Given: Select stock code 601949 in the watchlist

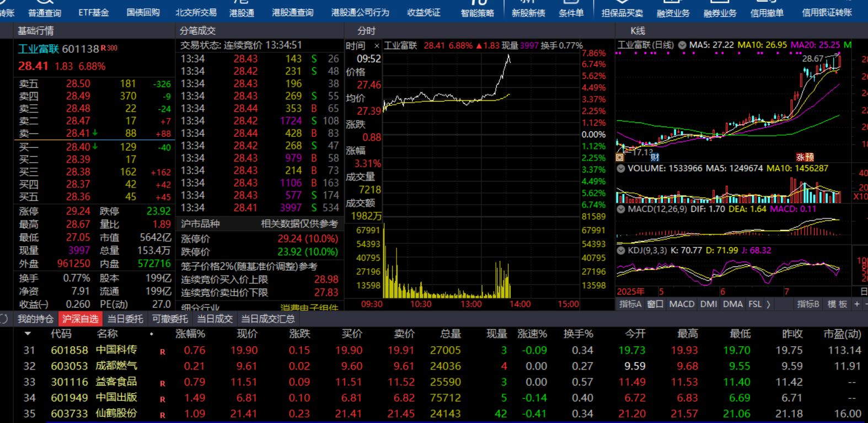Looking at the screenshot, I should click(x=69, y=398).
